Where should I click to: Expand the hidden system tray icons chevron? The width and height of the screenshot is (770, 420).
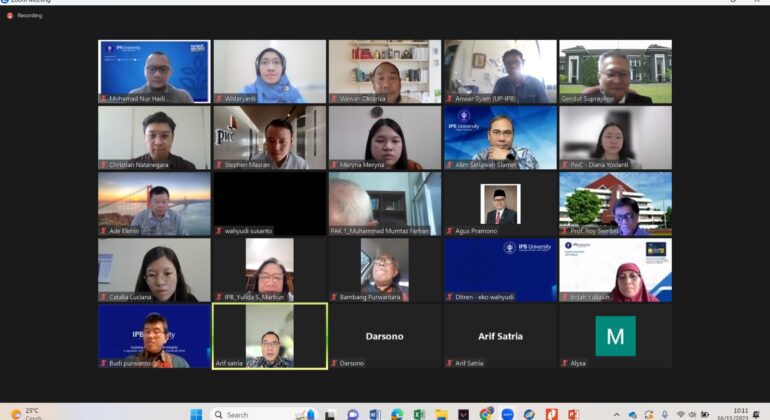click(617, 415)
